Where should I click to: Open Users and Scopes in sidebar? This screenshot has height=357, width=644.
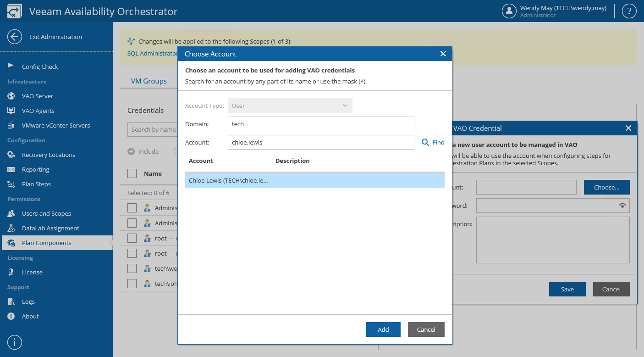pyautogui.click(x=46, y=213)
